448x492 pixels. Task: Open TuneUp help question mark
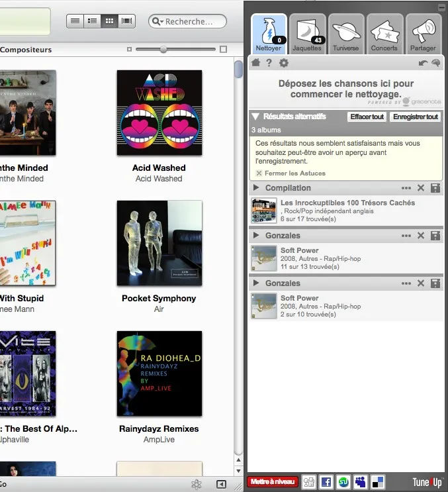[269, 63]
